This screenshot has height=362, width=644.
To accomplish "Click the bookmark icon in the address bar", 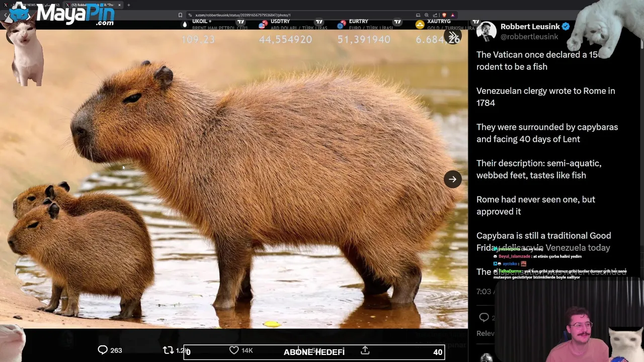I will (180, 15).
